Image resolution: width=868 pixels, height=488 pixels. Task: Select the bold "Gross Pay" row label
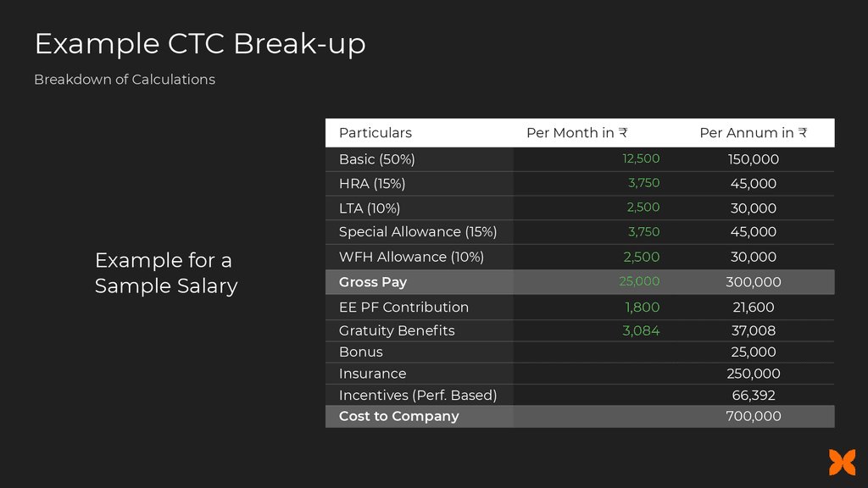point(373,282)
